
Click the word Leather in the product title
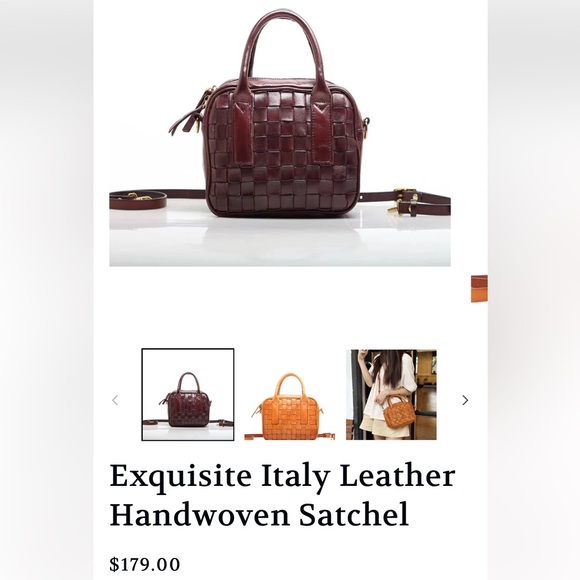[397, 476]
